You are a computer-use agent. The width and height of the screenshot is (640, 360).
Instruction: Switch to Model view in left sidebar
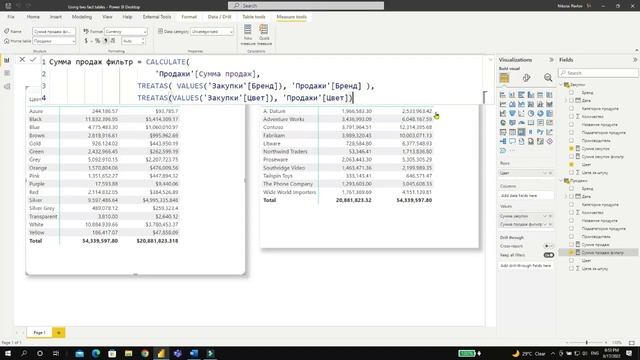tap(7, 87)
